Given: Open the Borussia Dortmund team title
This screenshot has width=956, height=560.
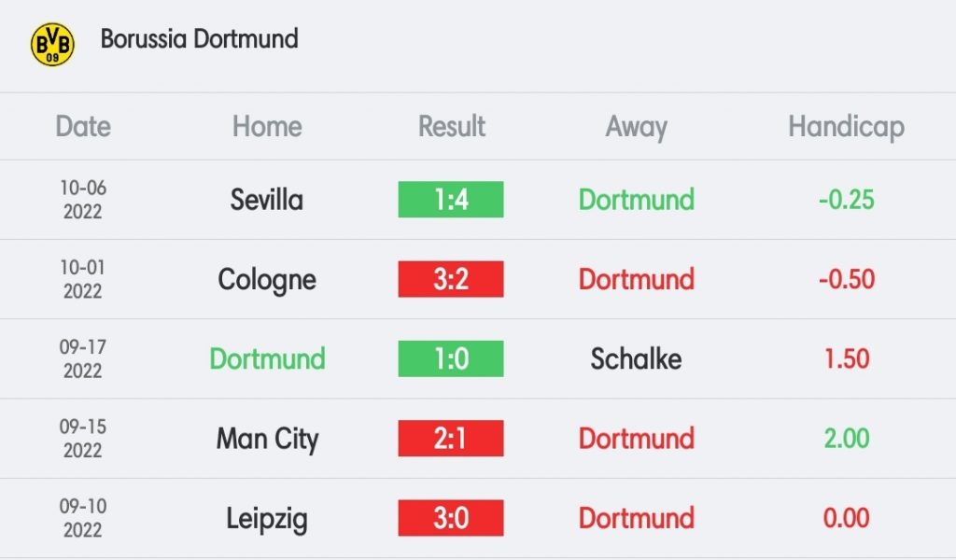Looking at the screenshot, I should click(x=200, y=39).
